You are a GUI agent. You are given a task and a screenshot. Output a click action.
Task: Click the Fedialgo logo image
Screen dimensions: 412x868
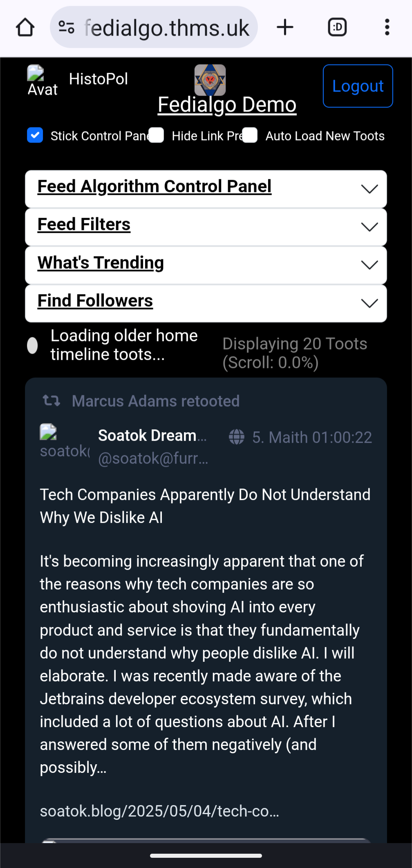pyautogui.click(x=210, y=80)
